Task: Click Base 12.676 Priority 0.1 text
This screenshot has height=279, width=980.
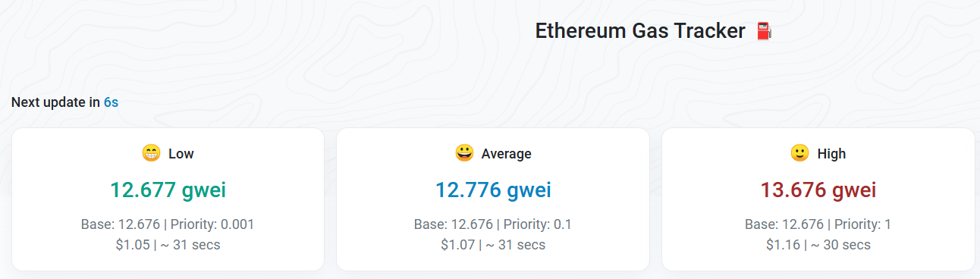Action: 493,224
